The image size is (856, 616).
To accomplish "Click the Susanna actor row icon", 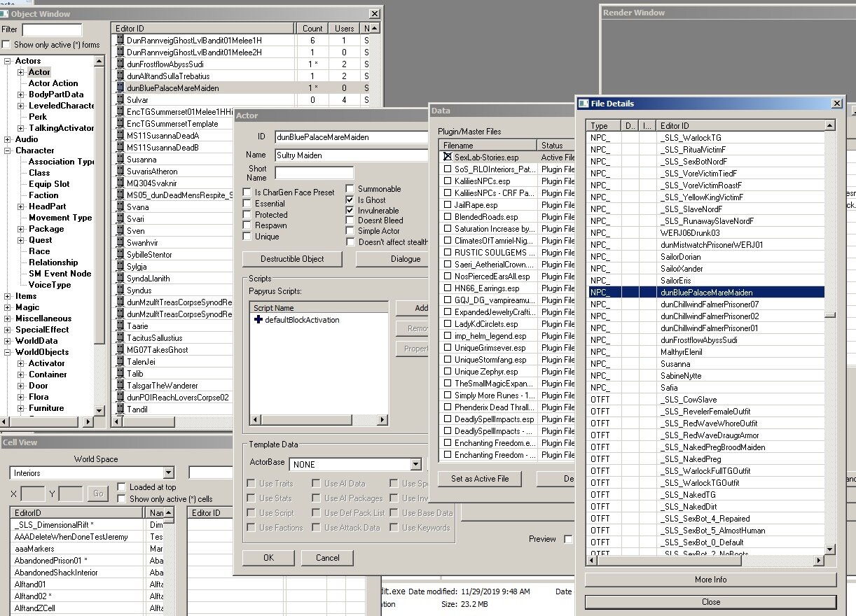I will coord(118,160).
